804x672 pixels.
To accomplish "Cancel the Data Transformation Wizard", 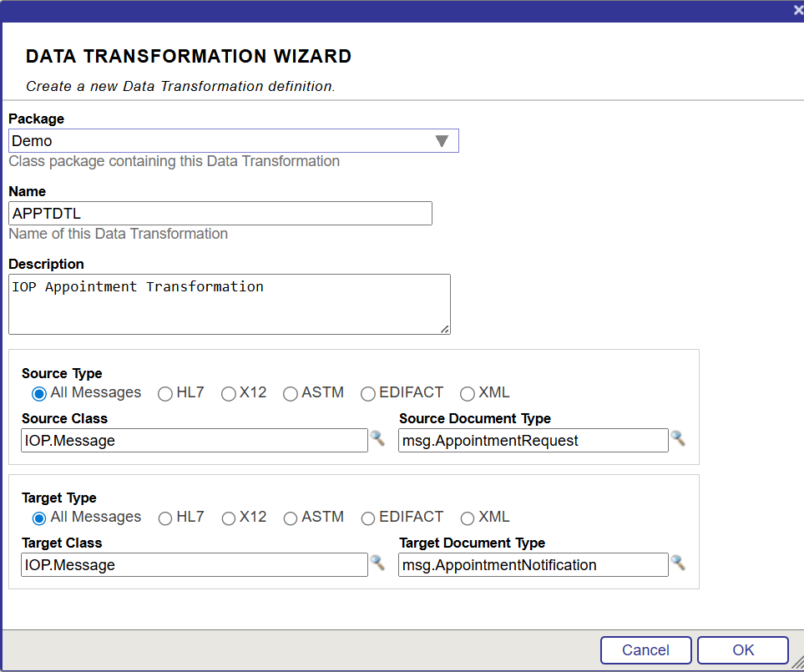I will pos(645,650).
